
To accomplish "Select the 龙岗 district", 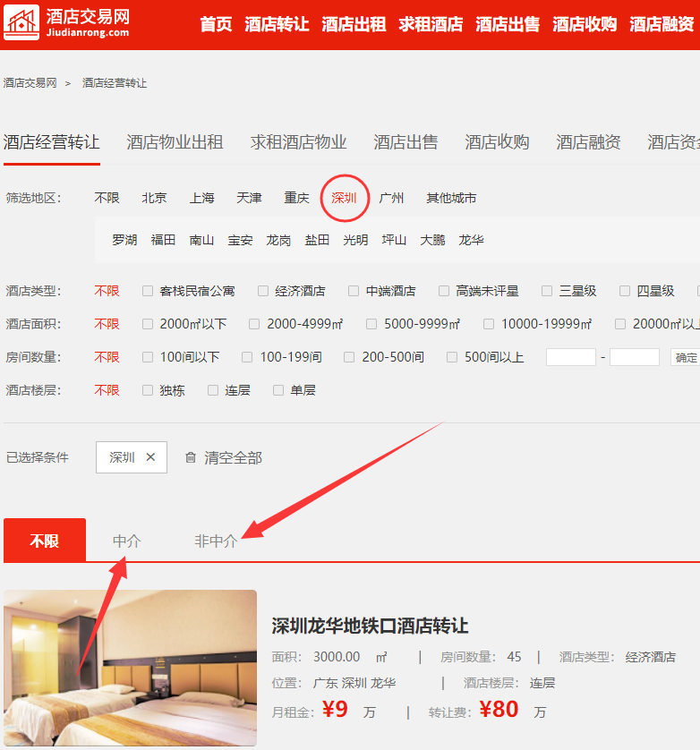I will (x=278, y=240).
